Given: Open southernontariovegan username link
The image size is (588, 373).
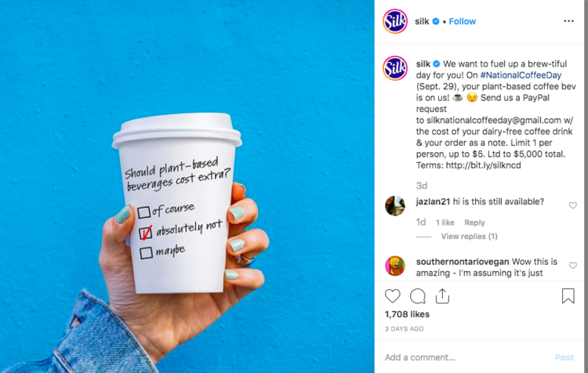Looking at the screenshot, I should [x=463, y=261].
